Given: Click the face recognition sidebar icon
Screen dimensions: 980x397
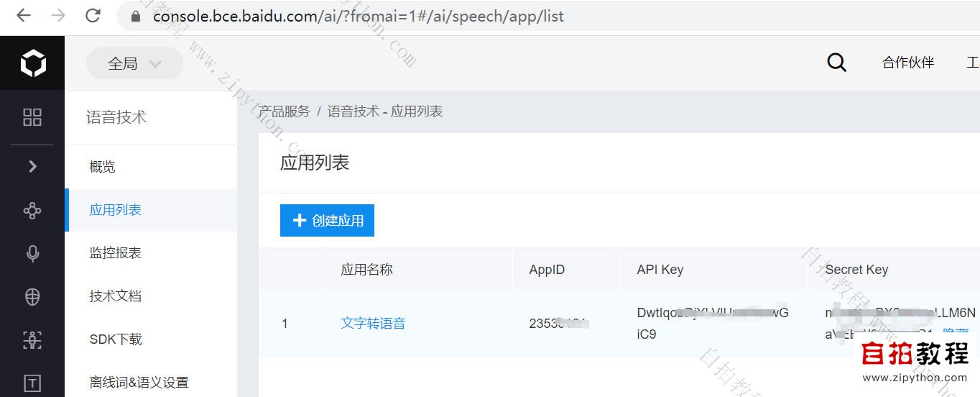Looking at the screenshot, I should (32, 339).
